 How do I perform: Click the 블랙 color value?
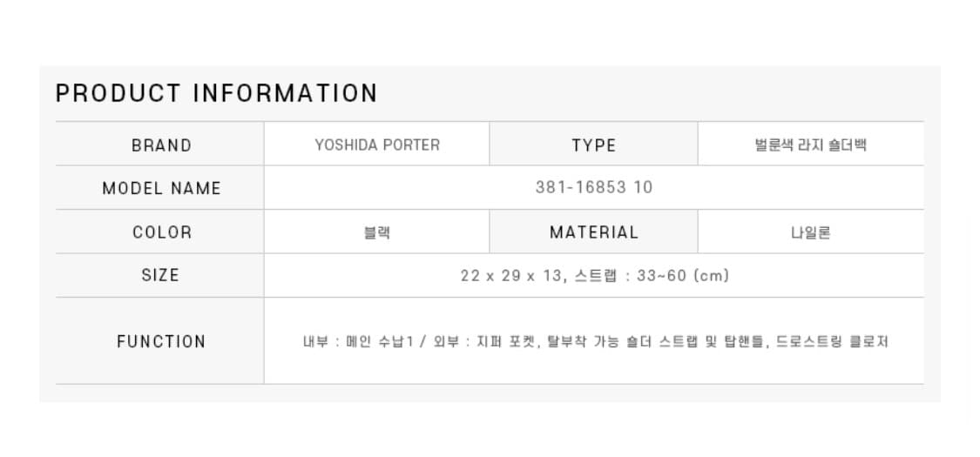pos(377,232)
